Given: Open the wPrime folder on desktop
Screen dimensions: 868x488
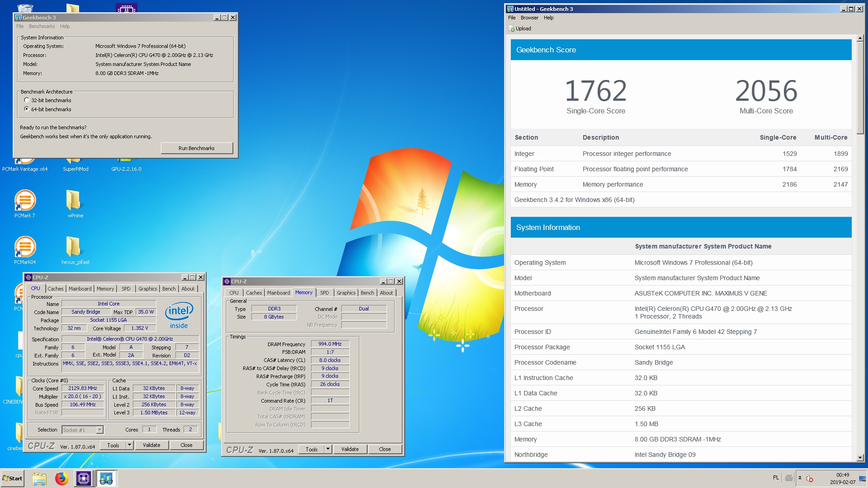Looking at the screenshot, I should coord(75,204).
